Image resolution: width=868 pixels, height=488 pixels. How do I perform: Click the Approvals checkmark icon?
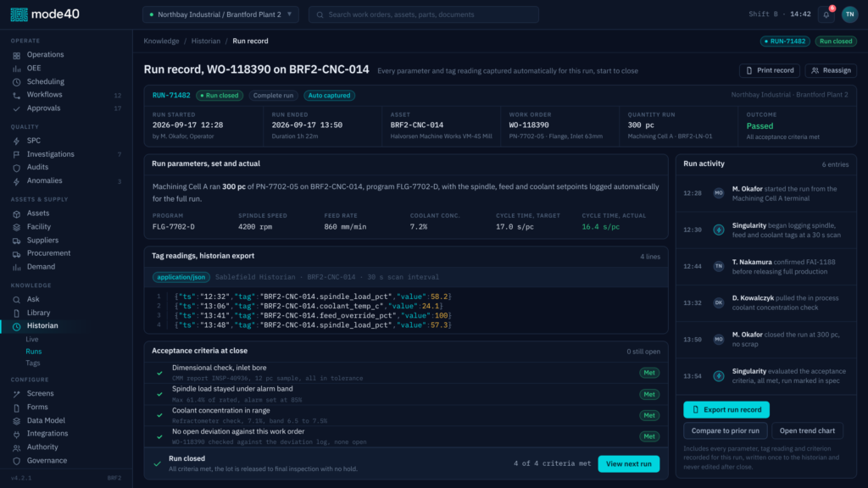(x=17, y=108)
